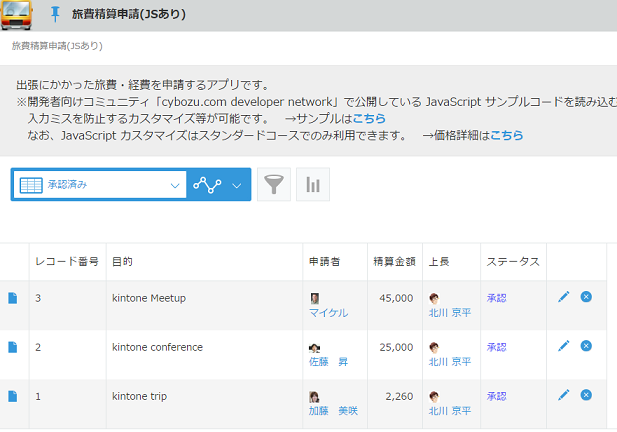Click the 旅費精算申請(JSあり) breadcrumb
The width and height of the screenshot is (617, 432).
pos(57,46)
